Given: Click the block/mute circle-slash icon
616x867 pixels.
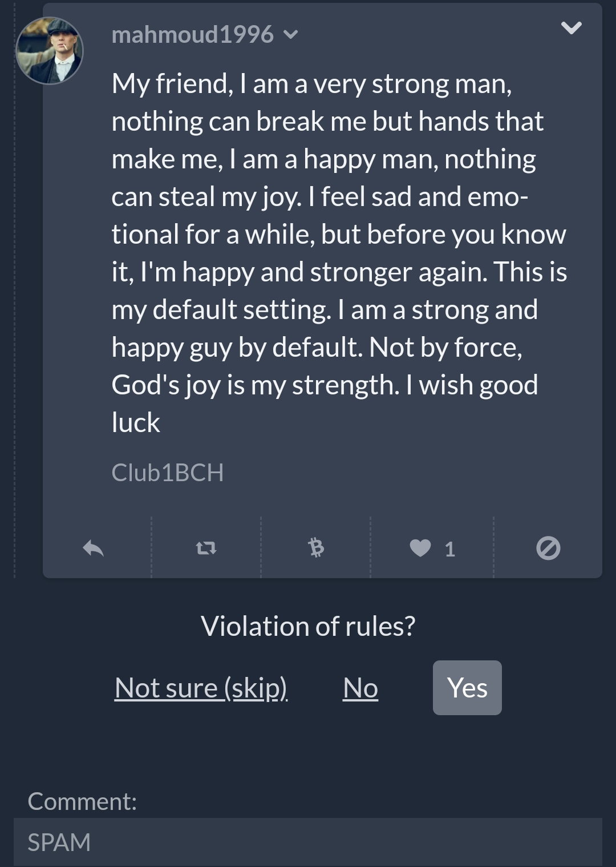Looking at the screenshot, I should [548, 549].
